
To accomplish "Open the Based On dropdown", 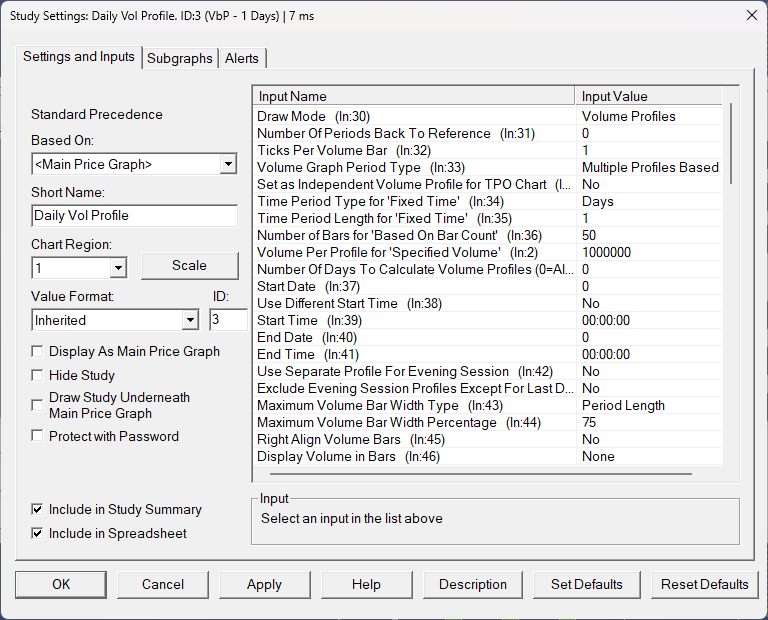I will pos(228,164).
